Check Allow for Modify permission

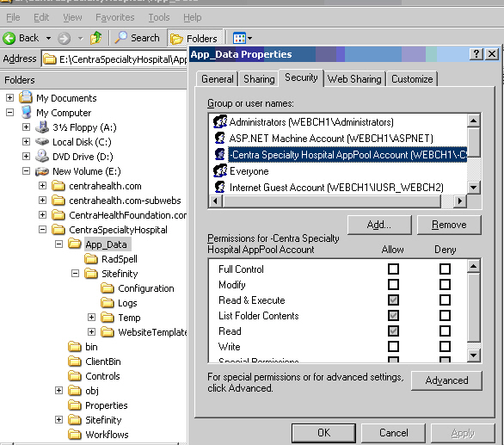pyautogui.click(x=393, y=284)
